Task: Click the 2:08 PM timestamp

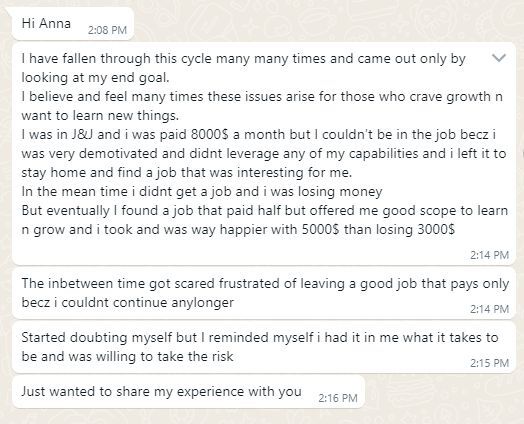Action: 107,30
